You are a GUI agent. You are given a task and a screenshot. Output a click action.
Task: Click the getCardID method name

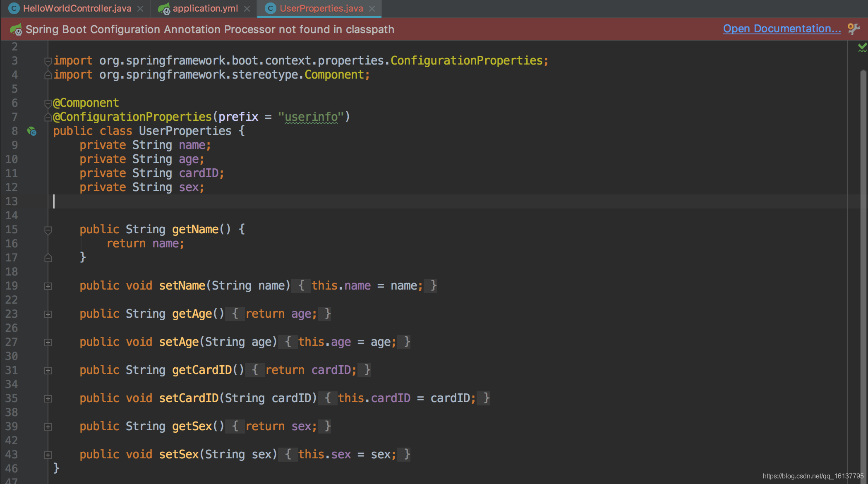point(202,370)
